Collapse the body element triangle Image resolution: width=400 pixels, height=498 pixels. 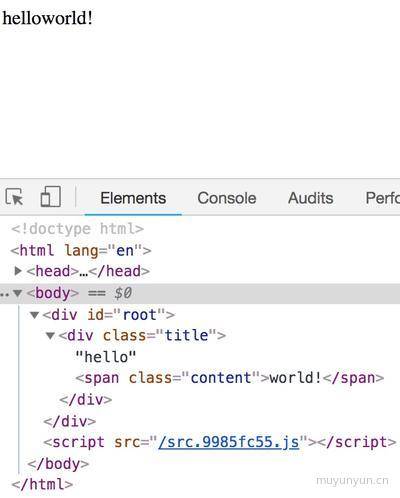click(x=17, y=293)
